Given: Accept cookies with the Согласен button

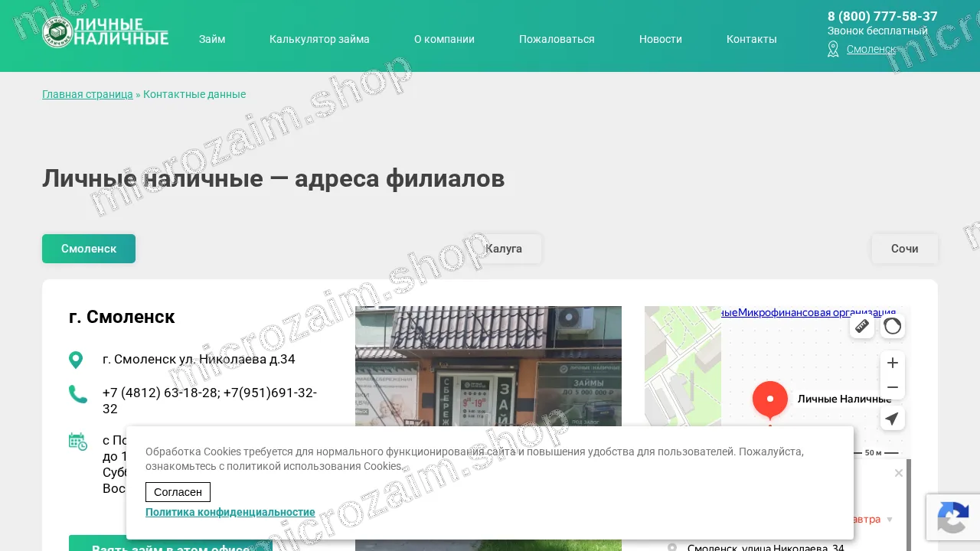Looking at the screenshot, I should point(178,492).
